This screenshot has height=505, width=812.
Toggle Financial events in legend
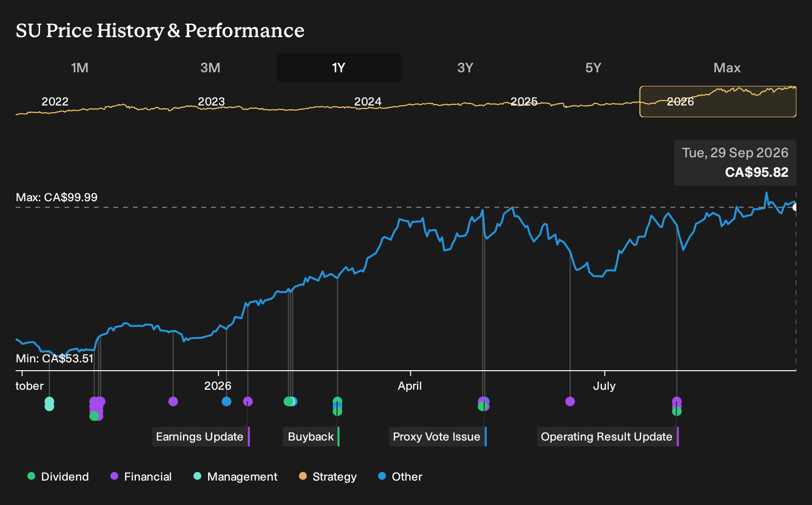click(x=141, y=477)
